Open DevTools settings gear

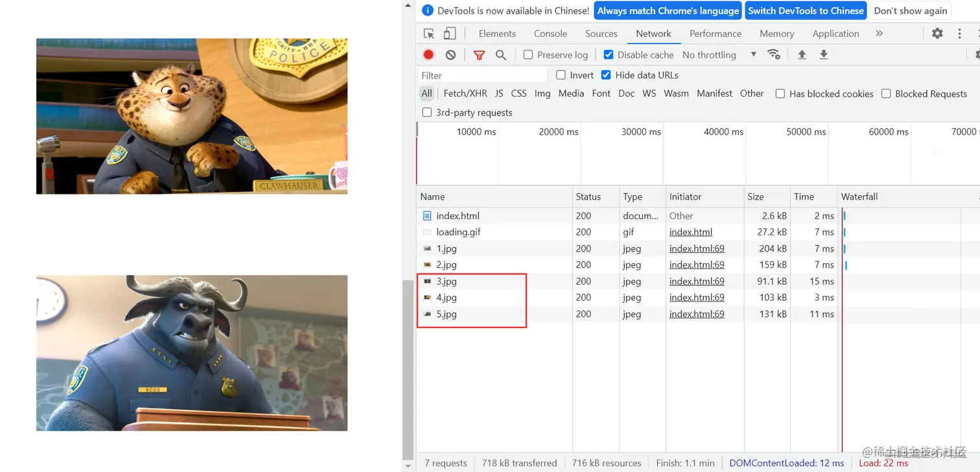937,34
